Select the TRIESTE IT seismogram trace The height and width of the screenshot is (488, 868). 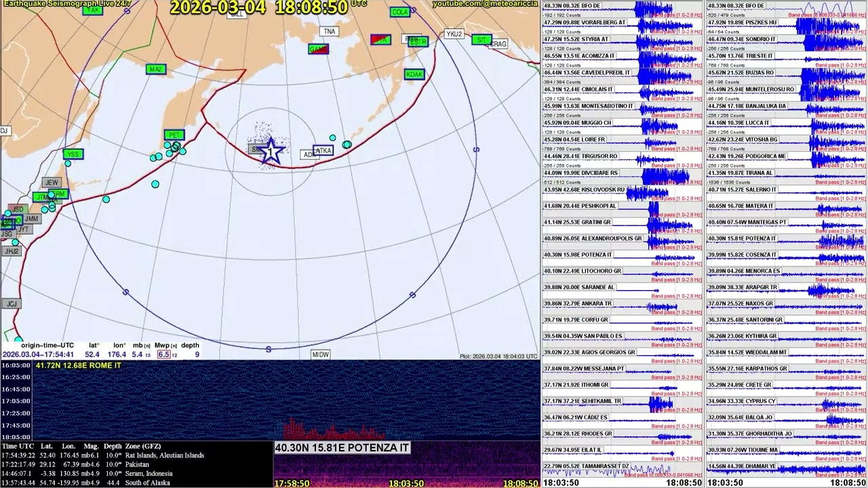[787, 60]
